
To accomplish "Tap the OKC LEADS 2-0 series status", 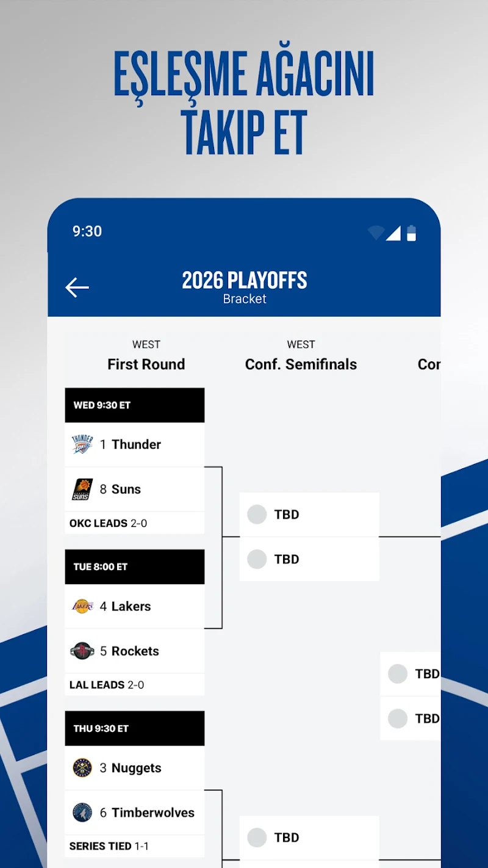I will (109, 523).
